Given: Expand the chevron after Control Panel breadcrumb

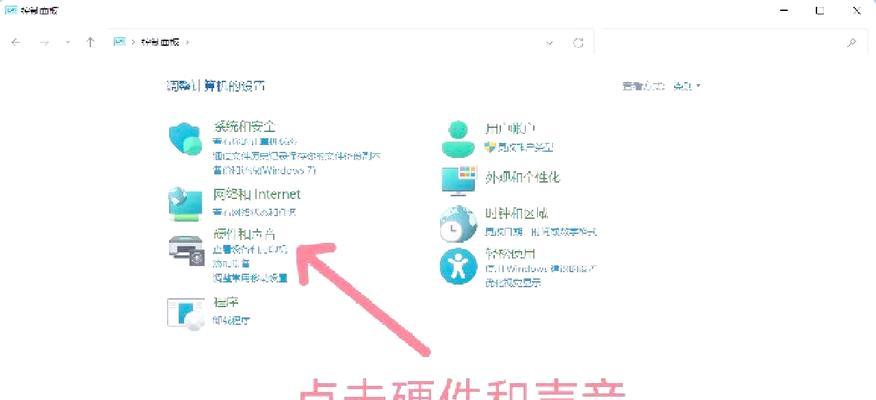Looking at the screenshot, I should tap(188, 42).
